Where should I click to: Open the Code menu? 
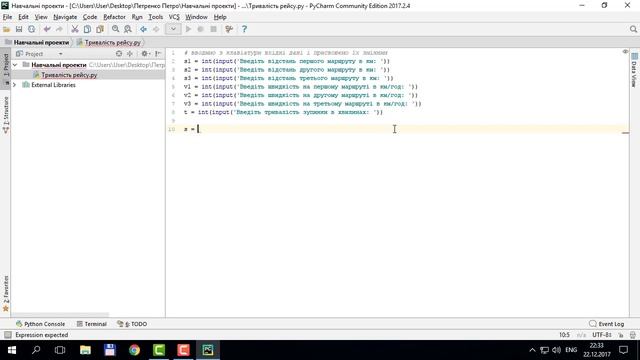pyautogui.click(x=90, y=17)
